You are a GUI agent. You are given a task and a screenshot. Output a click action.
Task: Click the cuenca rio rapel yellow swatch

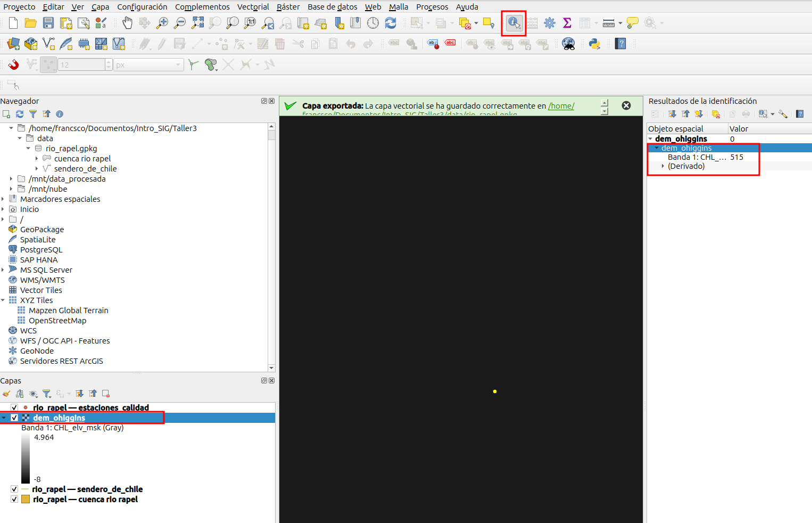click(26, 500)
